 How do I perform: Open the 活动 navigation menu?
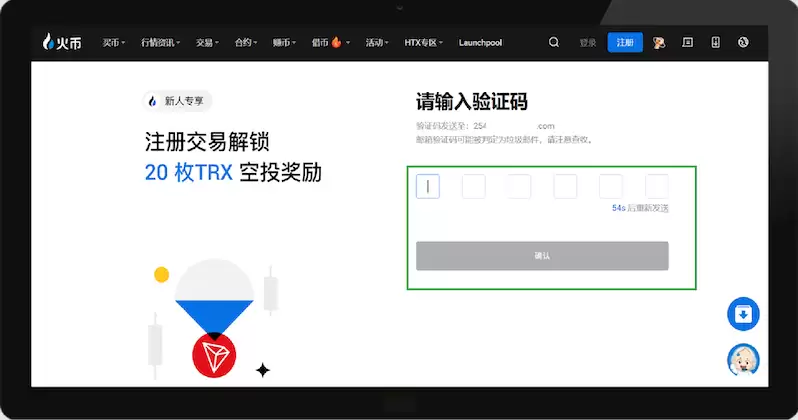click(x=377, y=43)
